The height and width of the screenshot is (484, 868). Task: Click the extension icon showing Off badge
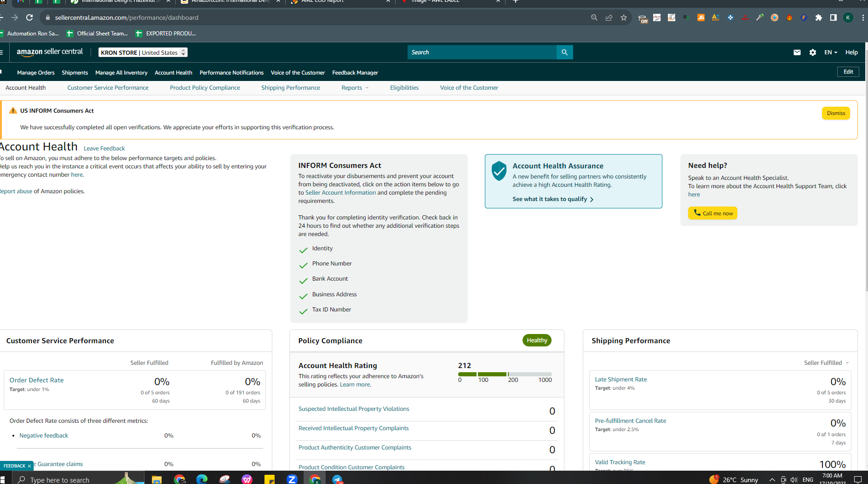tap(643, 18)
